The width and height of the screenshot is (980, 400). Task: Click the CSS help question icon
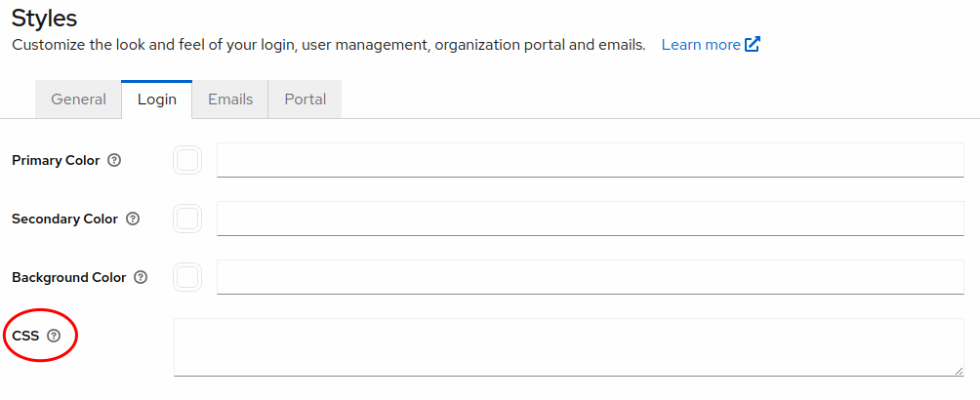[54, 336]
